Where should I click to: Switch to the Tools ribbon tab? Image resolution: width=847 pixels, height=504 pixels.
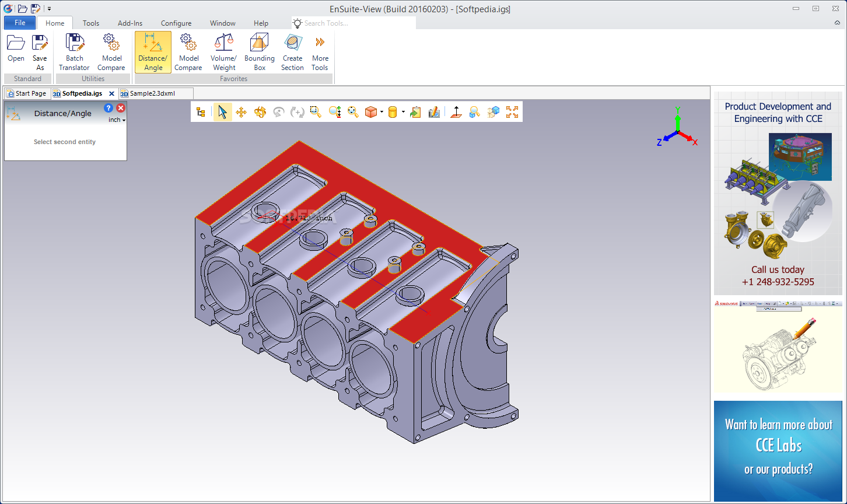click(91, 23)
